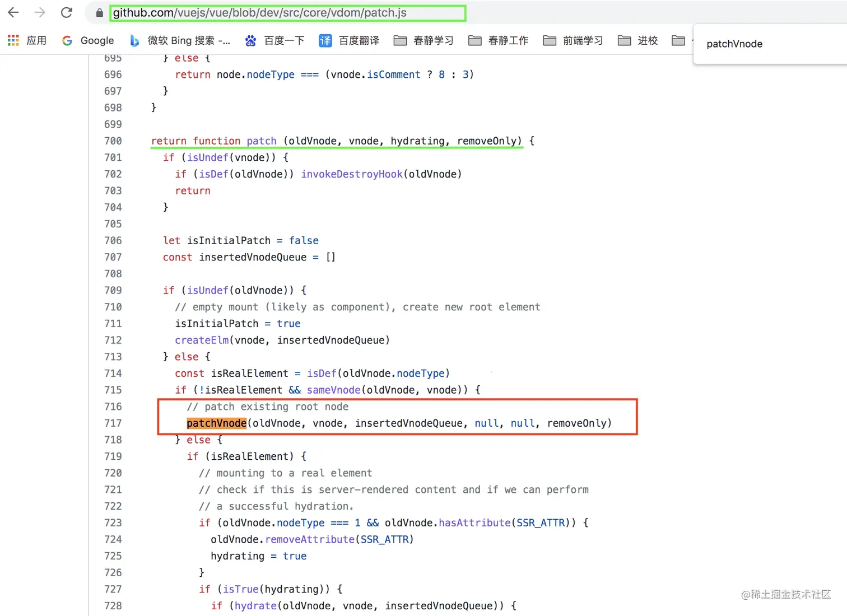Click line number 723
The height and width of the screenshot is (616, 847).
click(113, 523)
